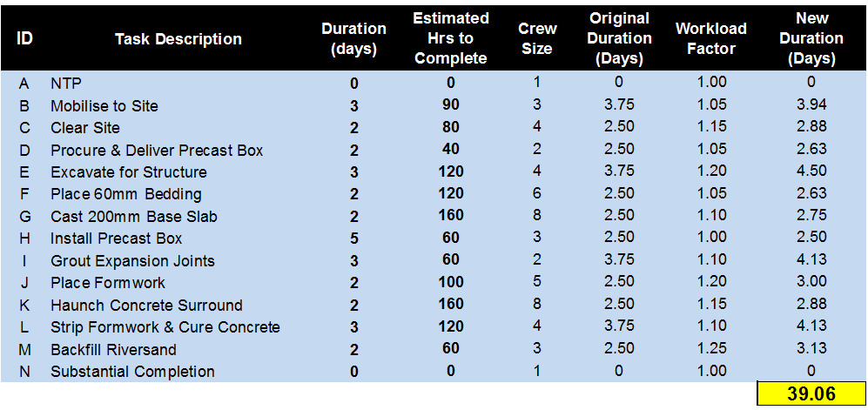Select the 4.50 new duration cell
868x410 pixels.
(x=811, y=171)
